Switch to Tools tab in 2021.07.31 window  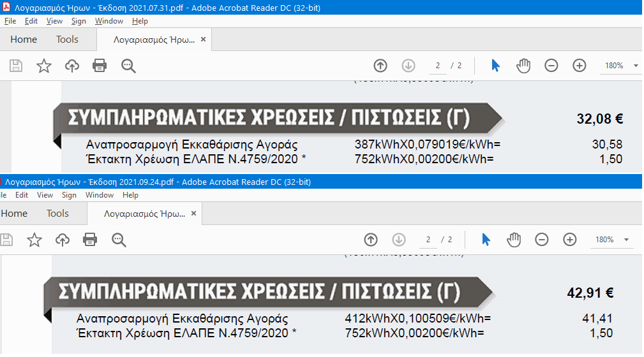coord(68,40)
